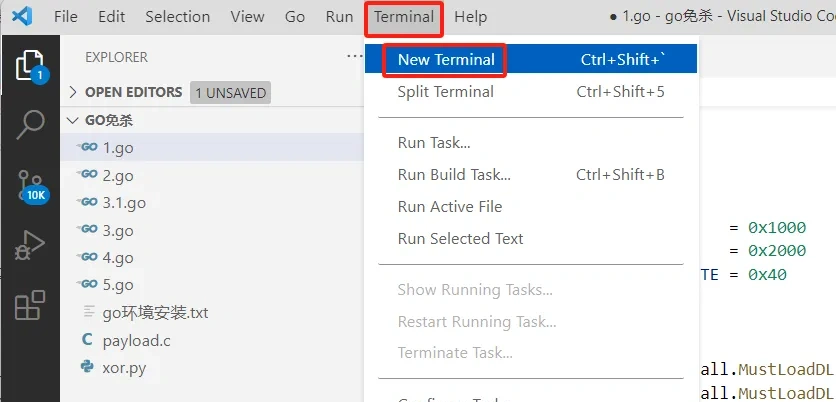The width and height of the screenshot is (836, 402).
Task: Open the Go menu
Action: click(295, 17)
